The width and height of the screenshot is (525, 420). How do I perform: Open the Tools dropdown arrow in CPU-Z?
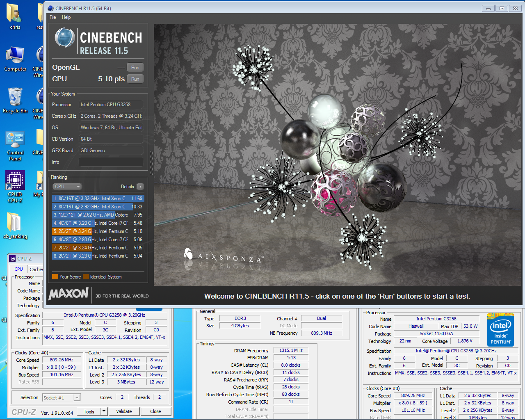tap(104, 411)
